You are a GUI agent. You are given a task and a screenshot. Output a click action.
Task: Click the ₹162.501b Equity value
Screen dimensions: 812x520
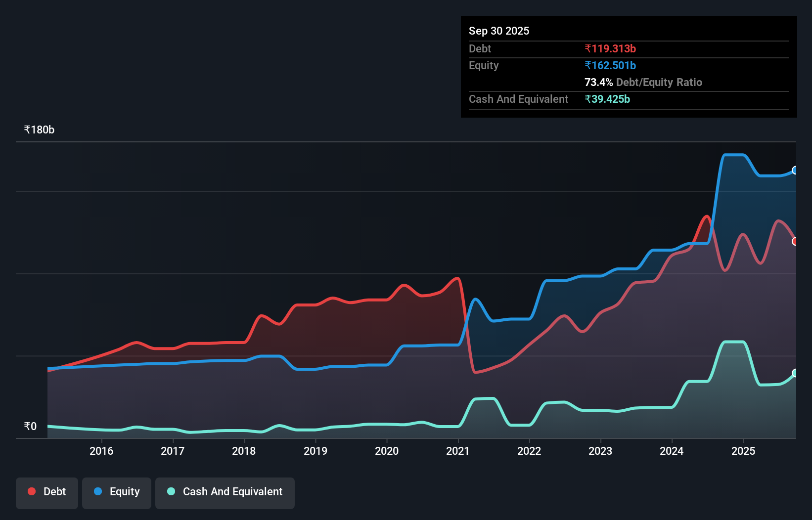pyautogui.click(x=611, y=65)
